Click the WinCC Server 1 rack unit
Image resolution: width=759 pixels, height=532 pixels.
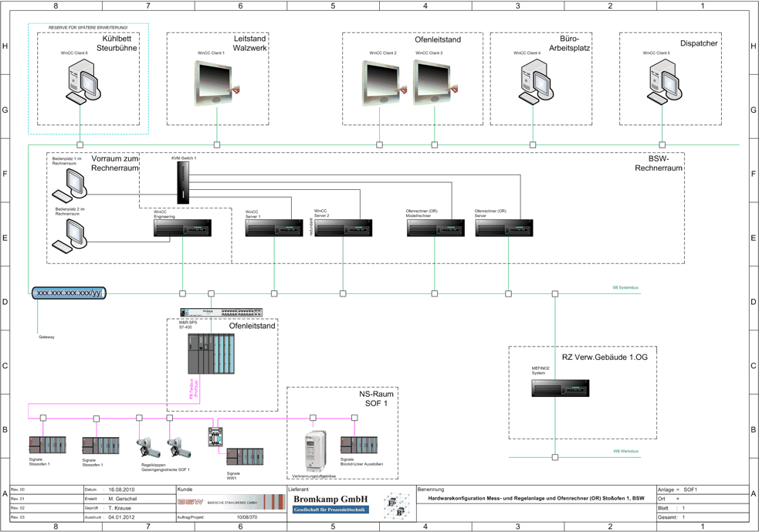[274, 229]
